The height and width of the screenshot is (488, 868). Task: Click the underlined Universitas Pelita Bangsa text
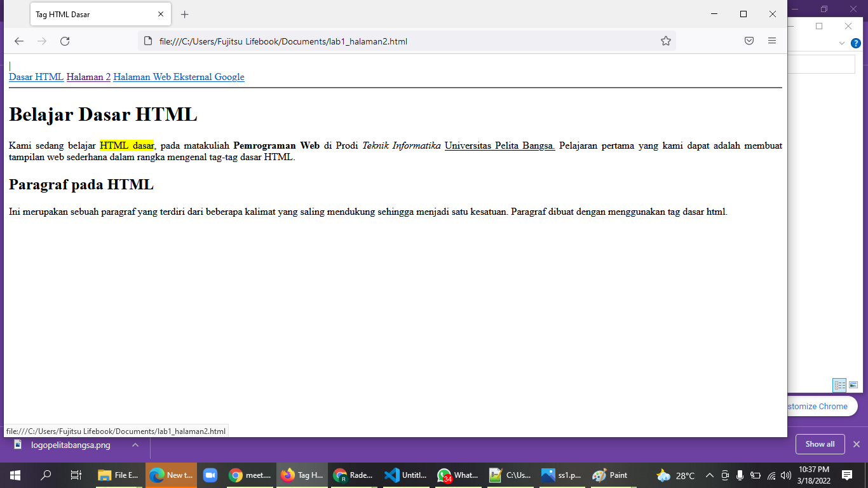(500, 146)
